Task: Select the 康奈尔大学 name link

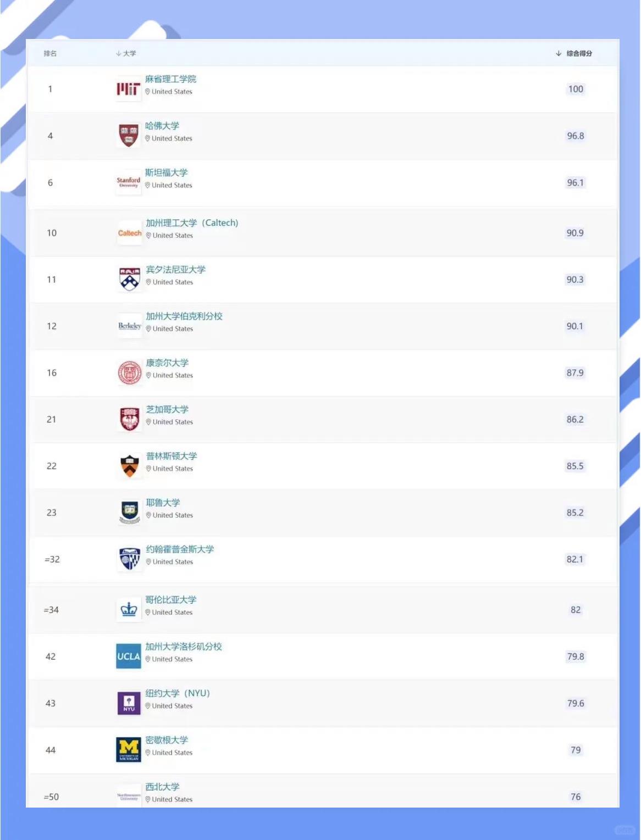Action: (167, 363)
